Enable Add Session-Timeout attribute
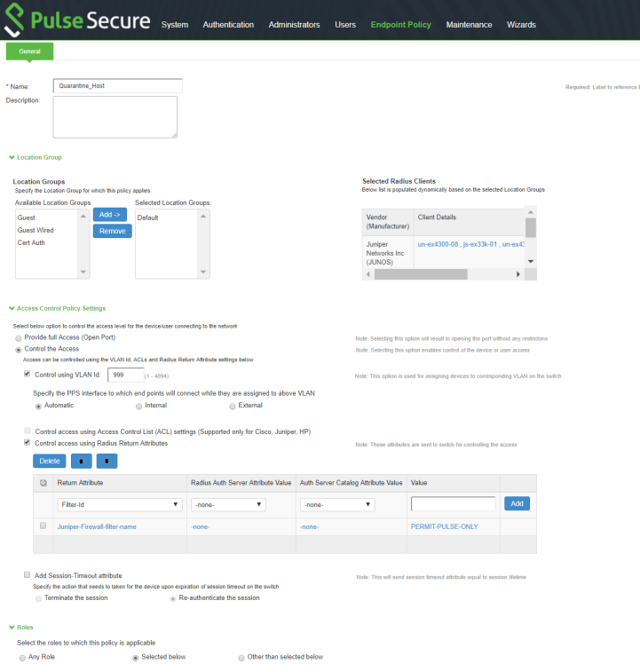Viewport: 640px width, 672px height. (x=27, y=574)
